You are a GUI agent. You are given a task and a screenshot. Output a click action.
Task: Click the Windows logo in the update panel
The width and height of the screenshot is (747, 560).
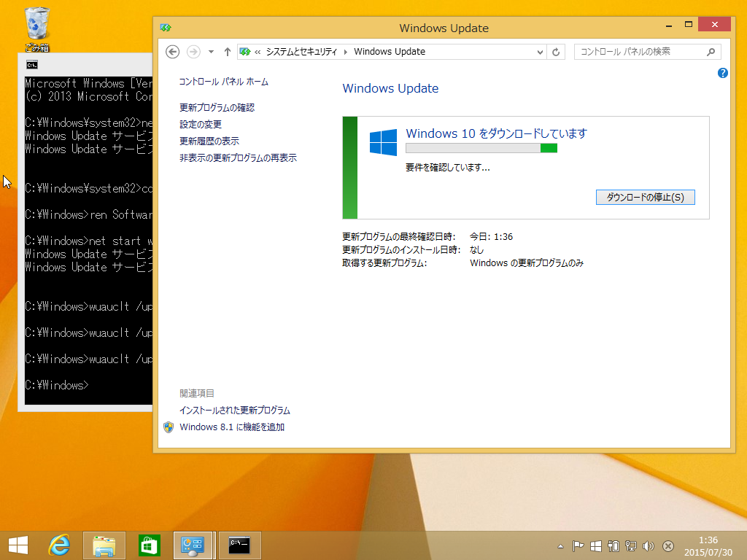pos(383,142)
